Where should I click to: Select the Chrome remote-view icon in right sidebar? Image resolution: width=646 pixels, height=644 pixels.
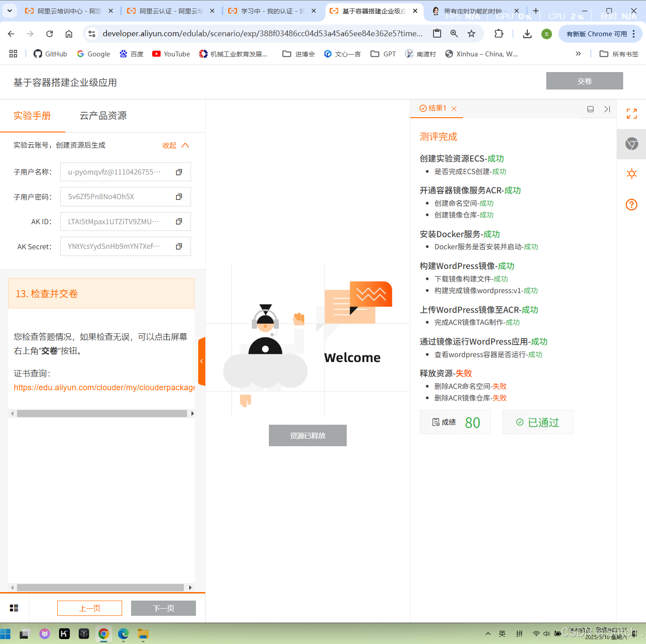pyautogui.click(x=631, y=144)
